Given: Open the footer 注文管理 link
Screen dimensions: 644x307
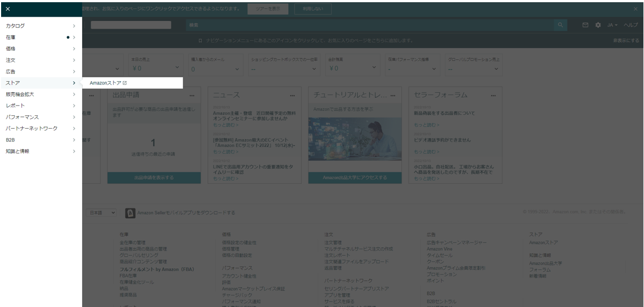Looking at the screenshot, I should coord(332,243).
